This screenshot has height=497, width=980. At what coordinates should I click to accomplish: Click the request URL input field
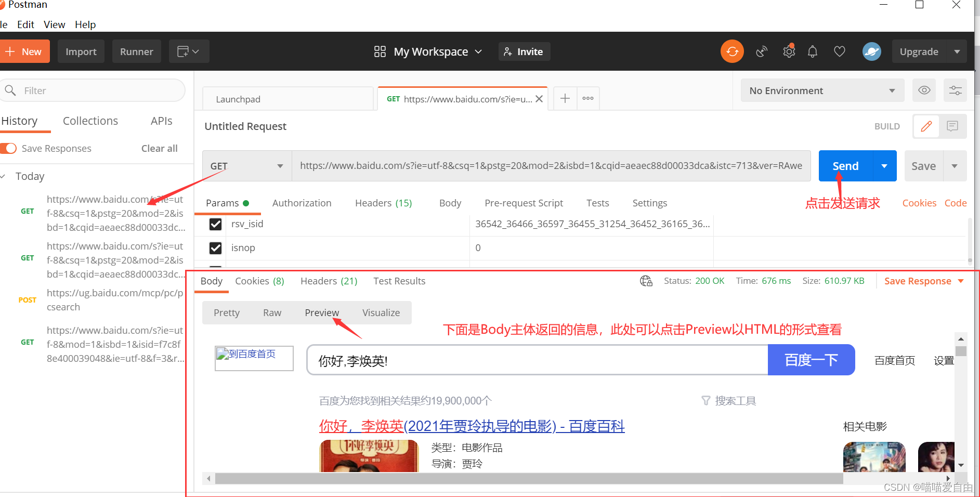551,166
